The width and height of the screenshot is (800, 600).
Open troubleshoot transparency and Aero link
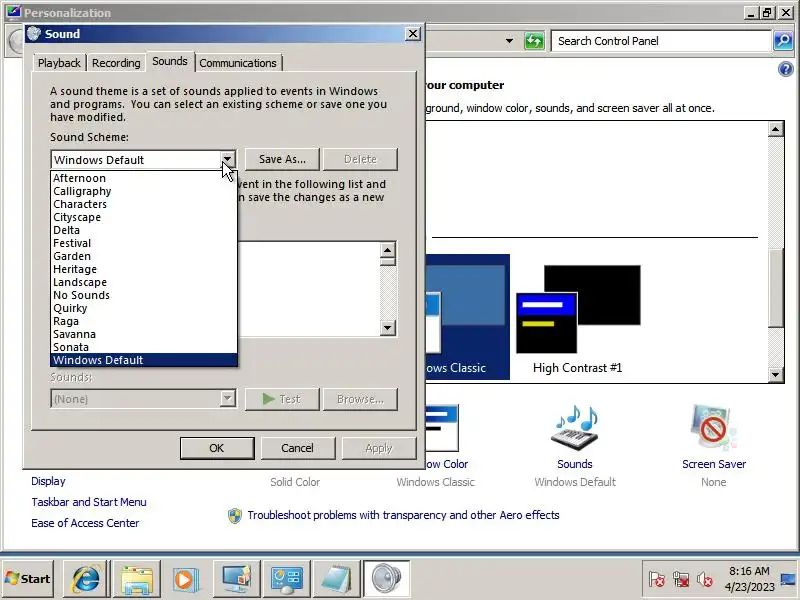click(404, 515)
